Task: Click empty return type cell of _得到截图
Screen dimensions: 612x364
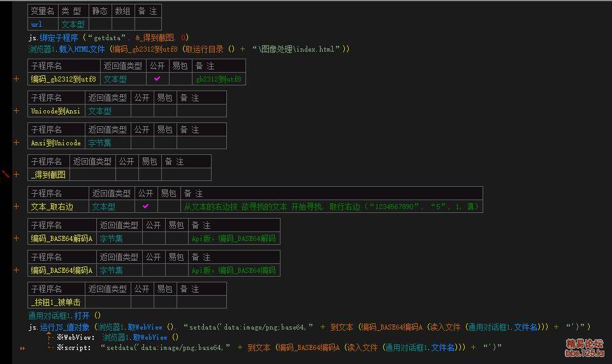Action: point(92,175)
